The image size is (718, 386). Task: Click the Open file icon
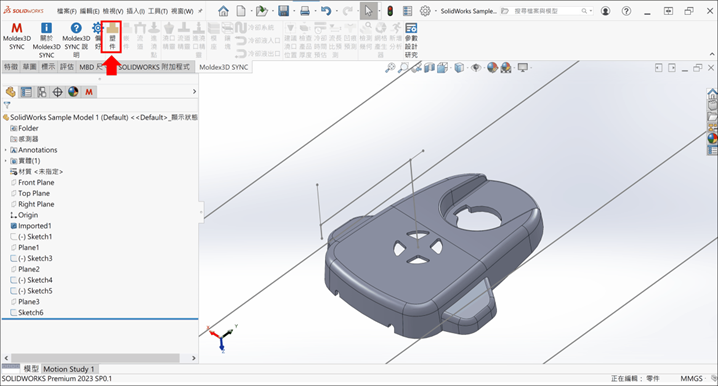[261, 11]
